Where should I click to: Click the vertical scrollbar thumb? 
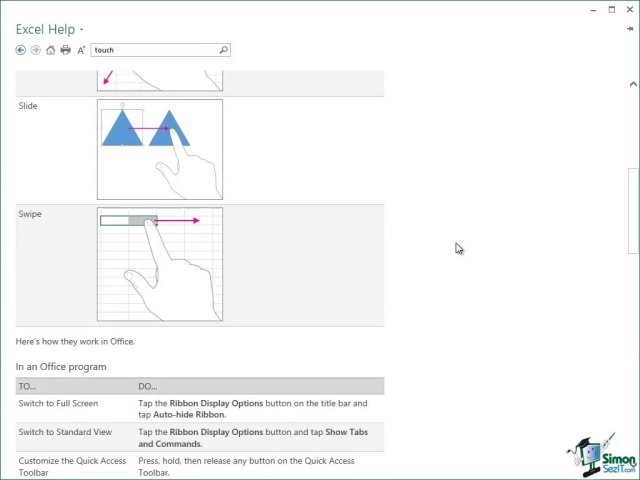[x=633, y=211]
